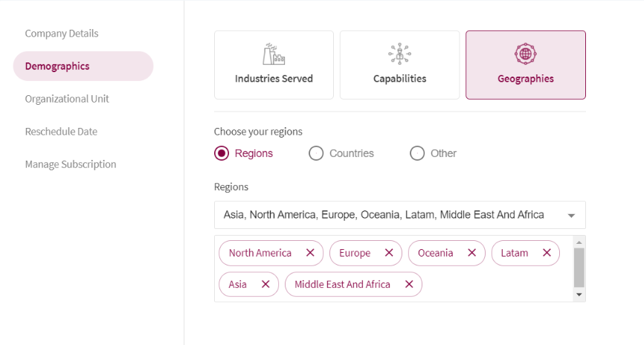Remove the Asia chip using its X
The width and height of the screenshot is (644, 345).
pyautogui.click(x=265, y=284)
